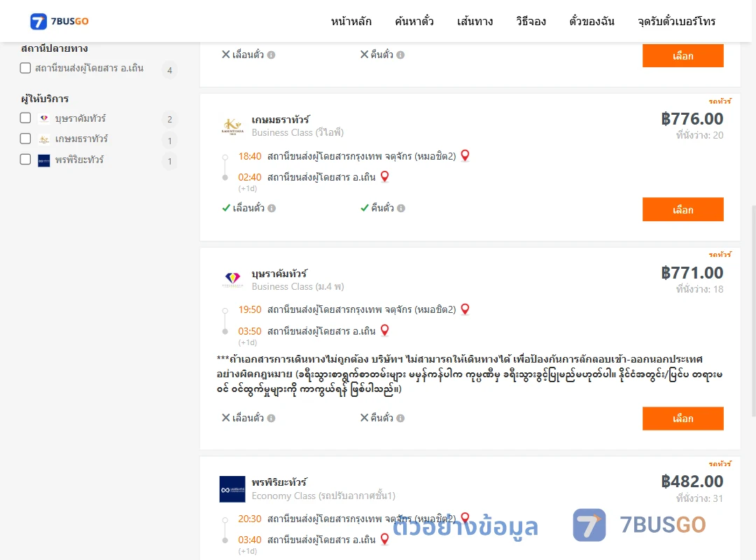This screenshot has width=756, height=560.
Task: Open the ค้นหาตั๋ว menu item
Action: [414, 21]
